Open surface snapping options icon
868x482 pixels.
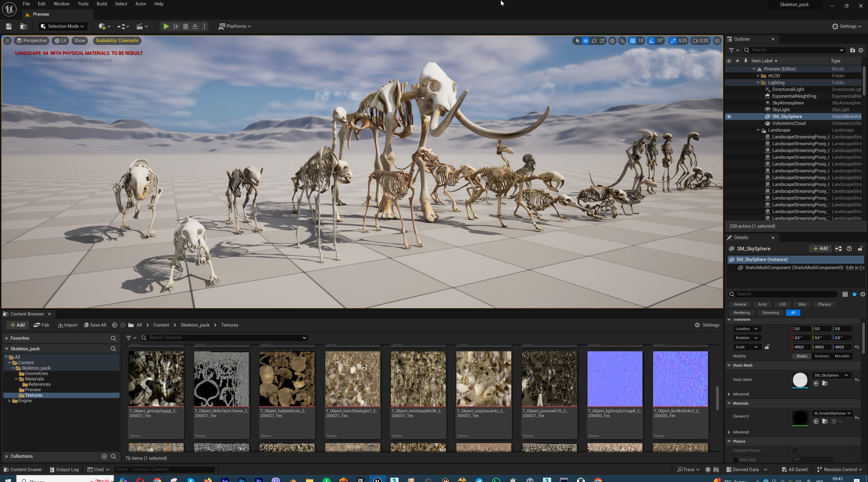[622, 40]
